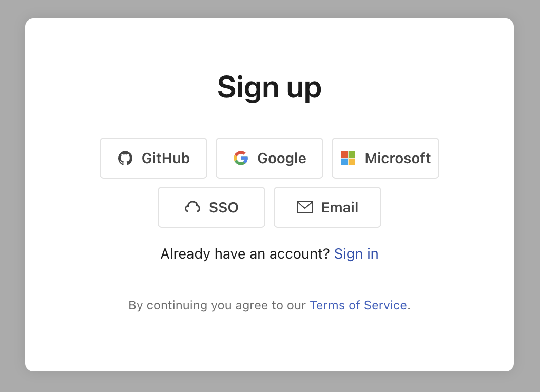Select the Google "G" icon
Screen dimensions: 540x392
point(240,158)
